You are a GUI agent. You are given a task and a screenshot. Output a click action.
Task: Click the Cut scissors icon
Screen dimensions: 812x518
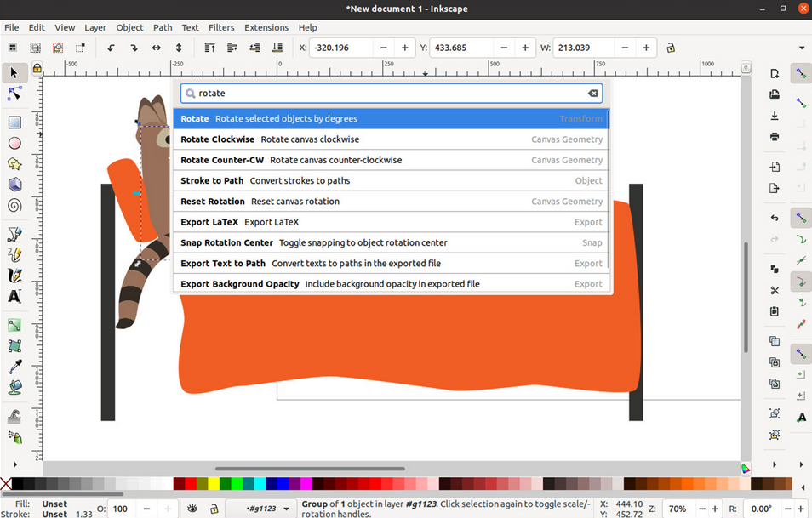pyautogui.click(x=775, y=291)
